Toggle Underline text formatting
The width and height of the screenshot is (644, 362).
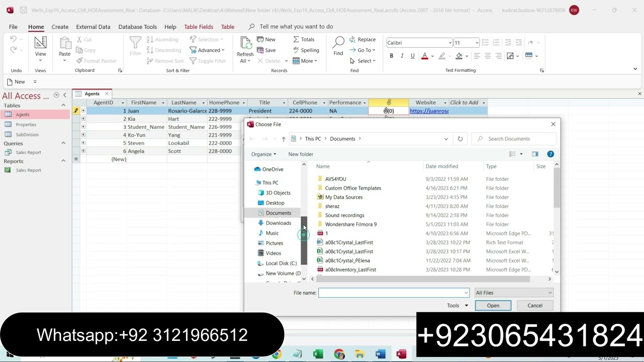[413, 56]
